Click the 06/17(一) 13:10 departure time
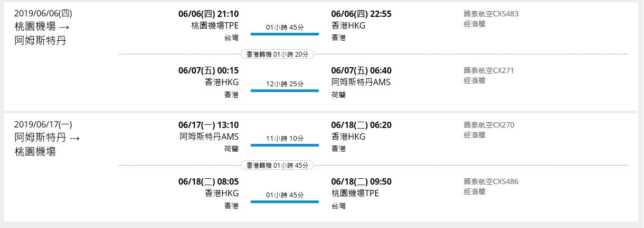The image size is (644, 228). pos(209,125)
